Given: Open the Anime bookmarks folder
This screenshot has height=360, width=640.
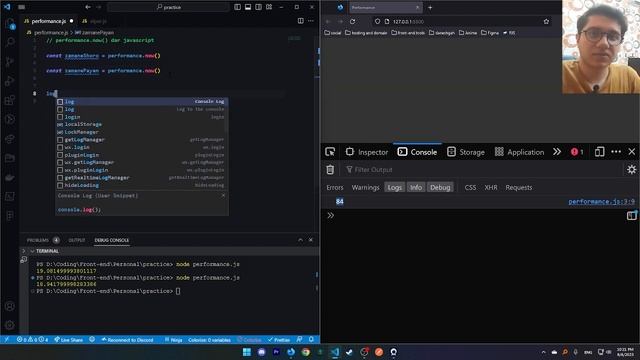Looking at the screenshot, I should point(468,33).
